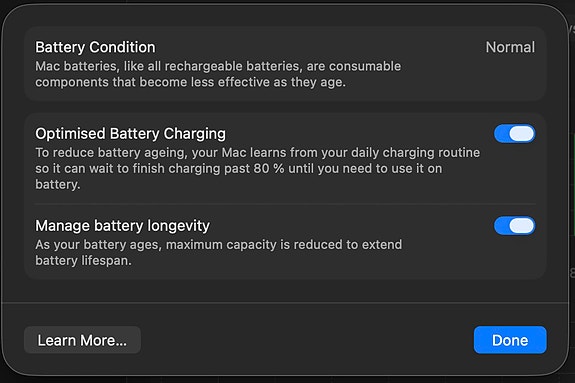Click the daily charging routine description paragraph
Image resolution: width=575 pixels, height=383 pixels.
click(257, 168)
